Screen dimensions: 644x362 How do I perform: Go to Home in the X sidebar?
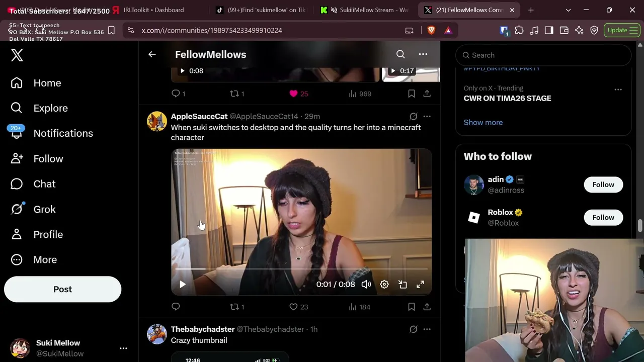pyautogui.click(x=36, y=83)
